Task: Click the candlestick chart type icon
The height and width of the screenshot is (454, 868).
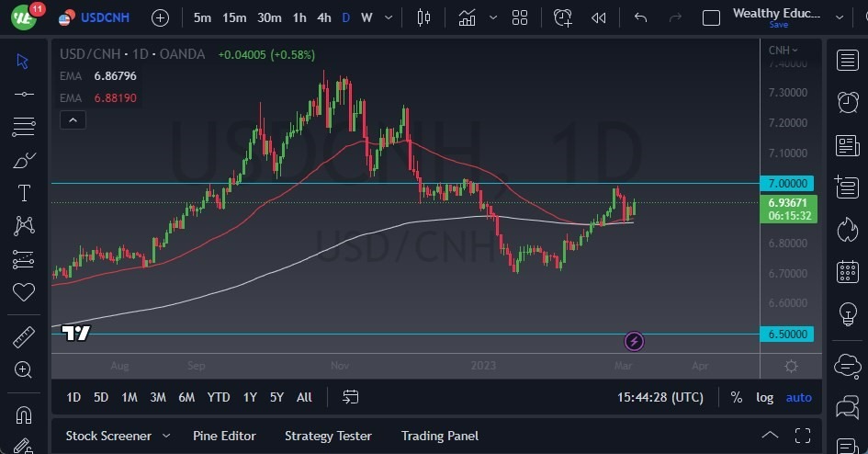Action: click(424, 17)
